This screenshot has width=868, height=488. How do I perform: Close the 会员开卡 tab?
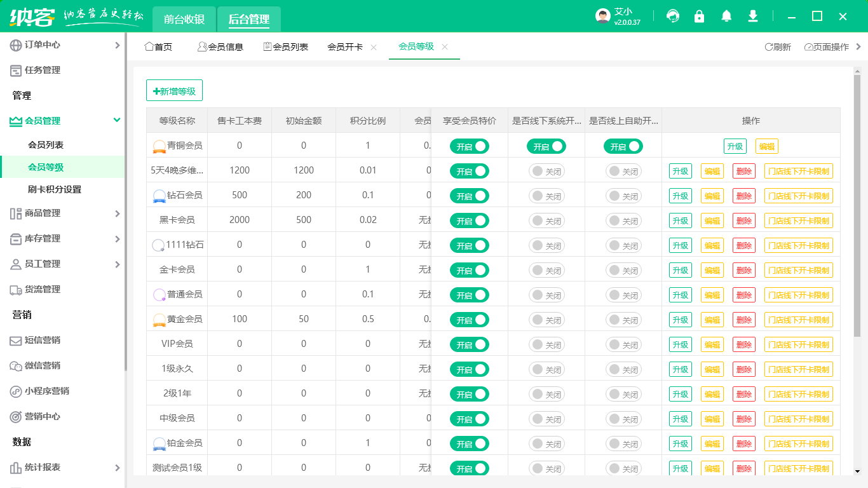374,47
